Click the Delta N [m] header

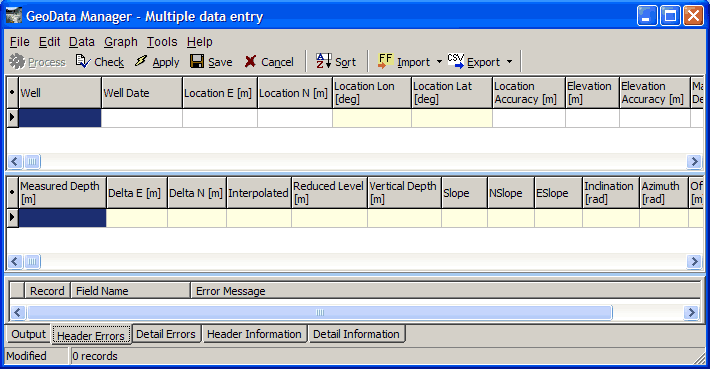click(x=197, y=192)
